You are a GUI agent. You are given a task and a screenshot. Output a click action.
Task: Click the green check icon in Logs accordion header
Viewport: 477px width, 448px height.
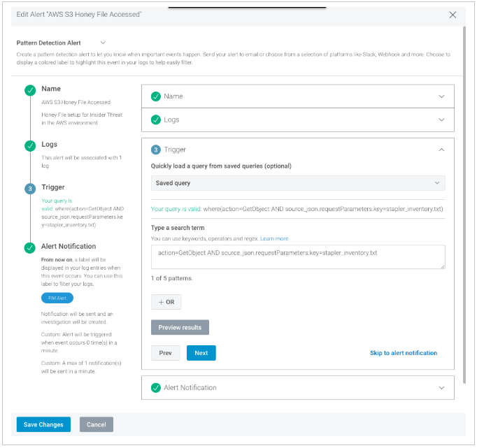[155, 120]
